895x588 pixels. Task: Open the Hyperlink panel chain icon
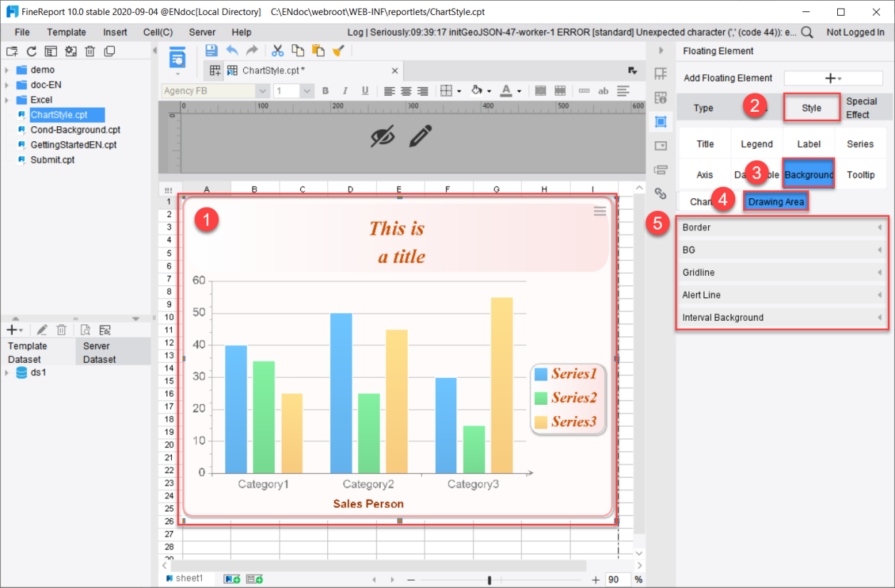[x=660, y=193]
